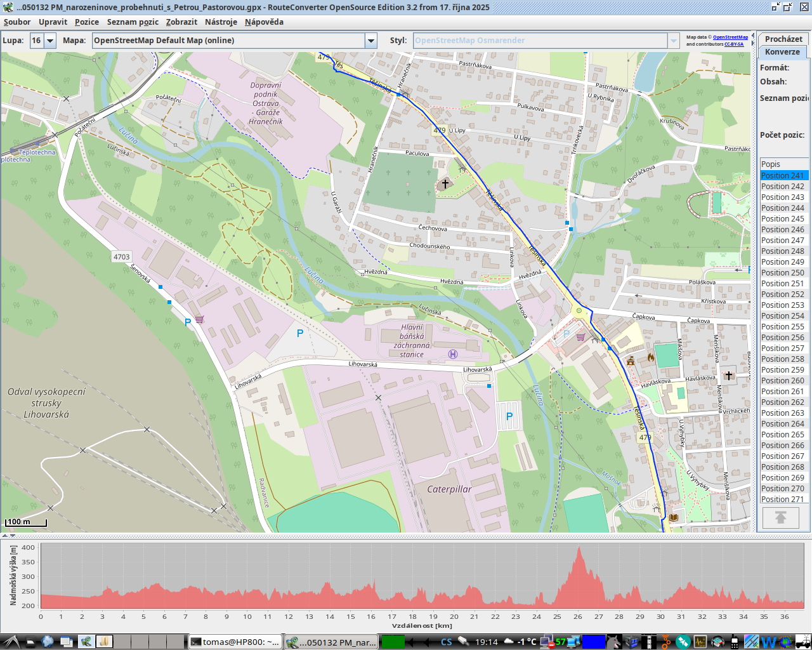Open the Styl style dropdown
The height and width of the screenshot is (650, 812).
(x=673, y=41)
